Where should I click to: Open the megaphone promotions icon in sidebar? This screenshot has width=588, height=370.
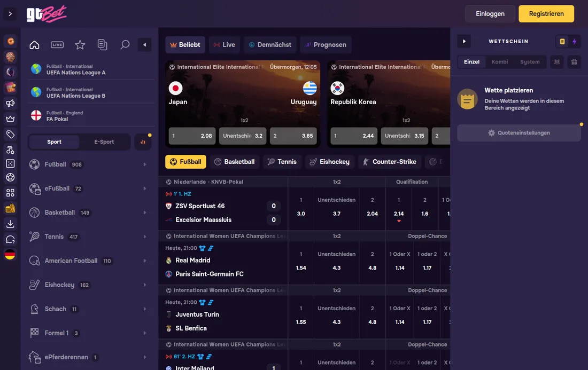(x=10, y=103)
